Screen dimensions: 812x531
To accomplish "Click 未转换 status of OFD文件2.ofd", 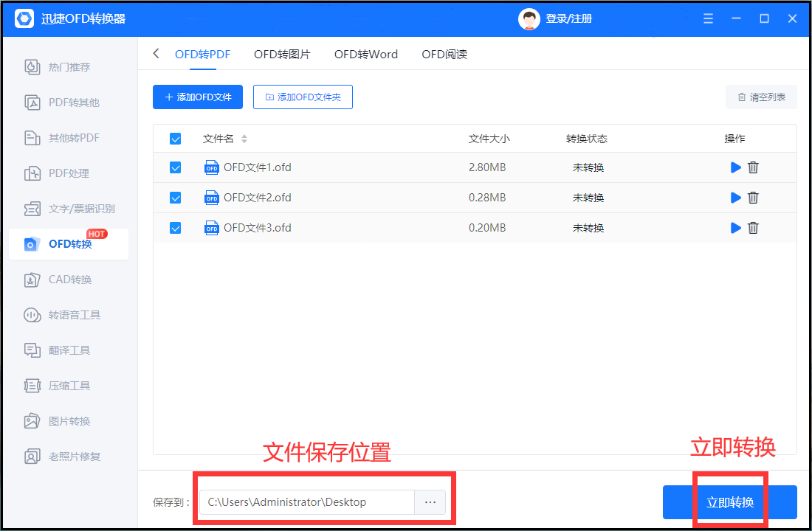I will (x=588, y=198).
